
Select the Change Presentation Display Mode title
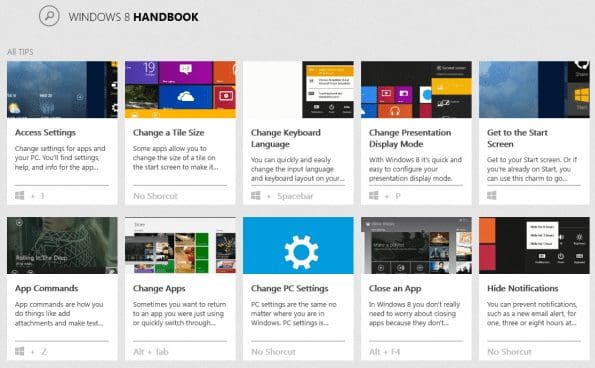(410, 138)
